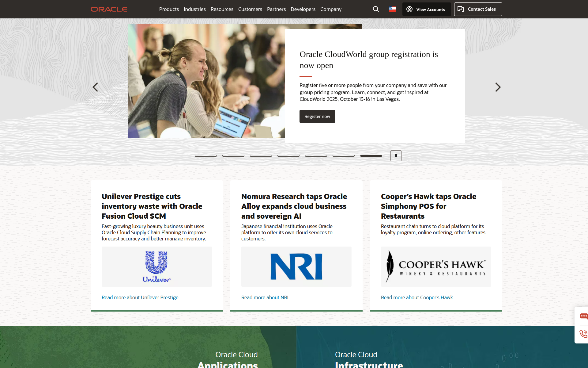Open the Customers menu

click(x=250, y=9)
